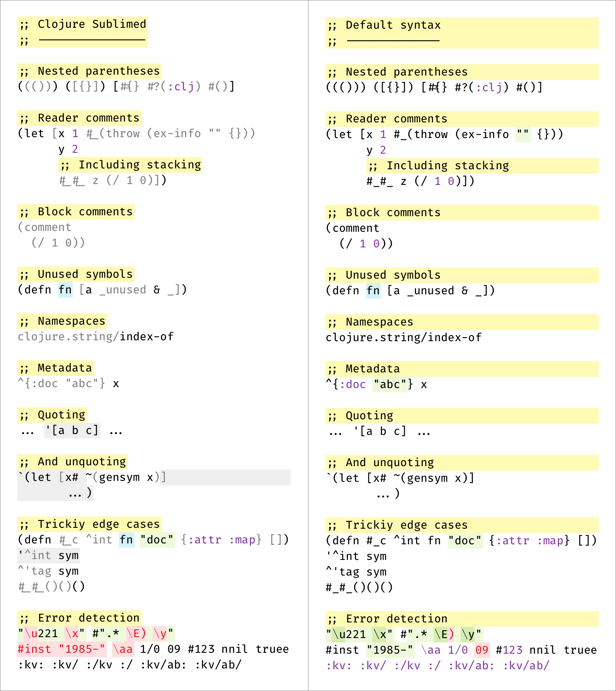Screen dimensions: 616x691
Task: Click 'clojure.string/index-of' in Default syntax pane
Action: pos(404,338)
